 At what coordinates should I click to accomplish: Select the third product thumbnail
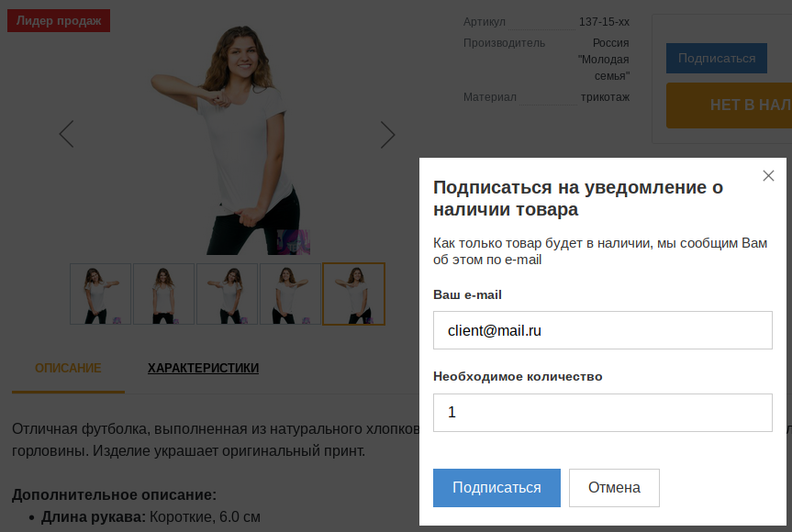coord(227,294)
